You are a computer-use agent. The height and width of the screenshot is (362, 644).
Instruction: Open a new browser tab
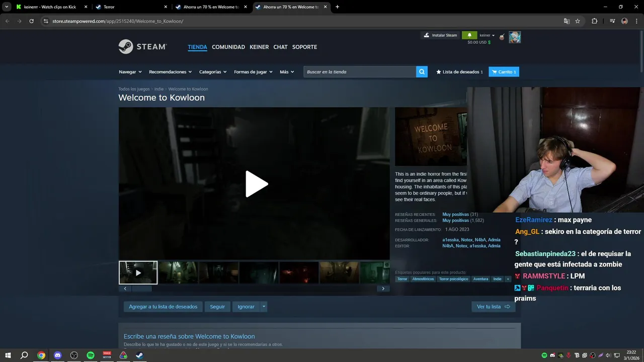coord(337,7)
